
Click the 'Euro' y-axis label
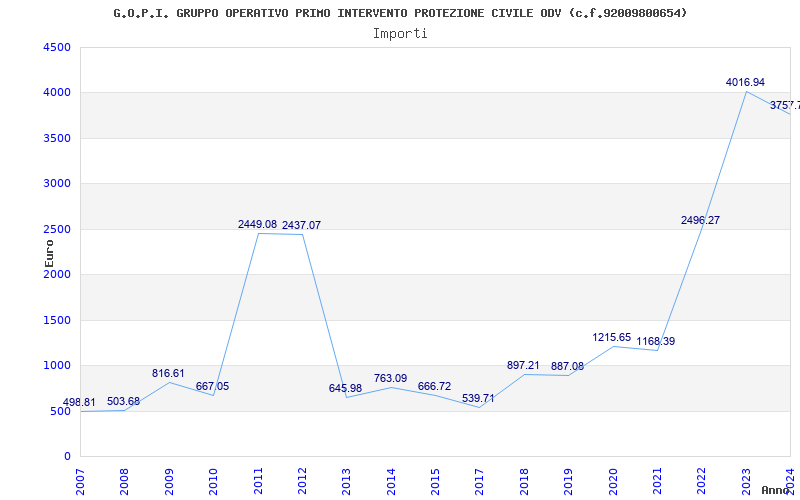pyautogui.click(x=49, y=253)
